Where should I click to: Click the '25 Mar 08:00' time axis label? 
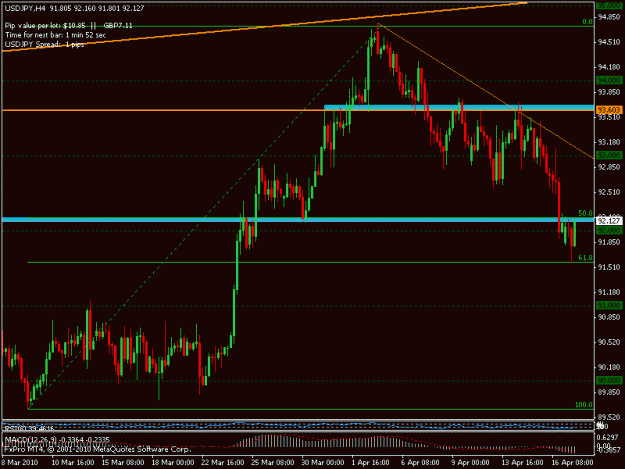(273, 463)
